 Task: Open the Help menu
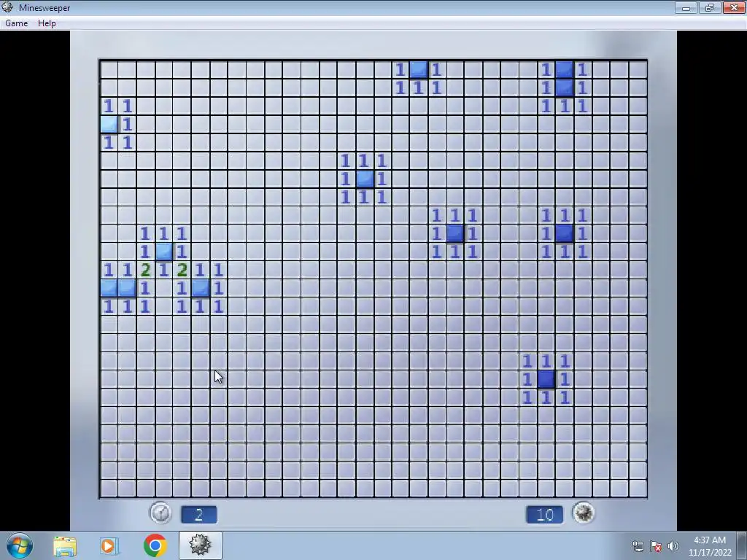(47, 23)
